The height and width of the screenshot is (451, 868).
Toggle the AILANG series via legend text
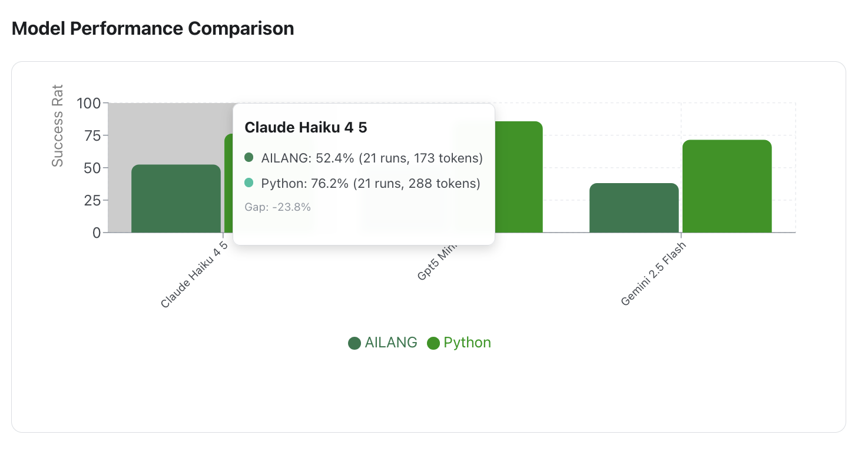[x=391, y=343]
